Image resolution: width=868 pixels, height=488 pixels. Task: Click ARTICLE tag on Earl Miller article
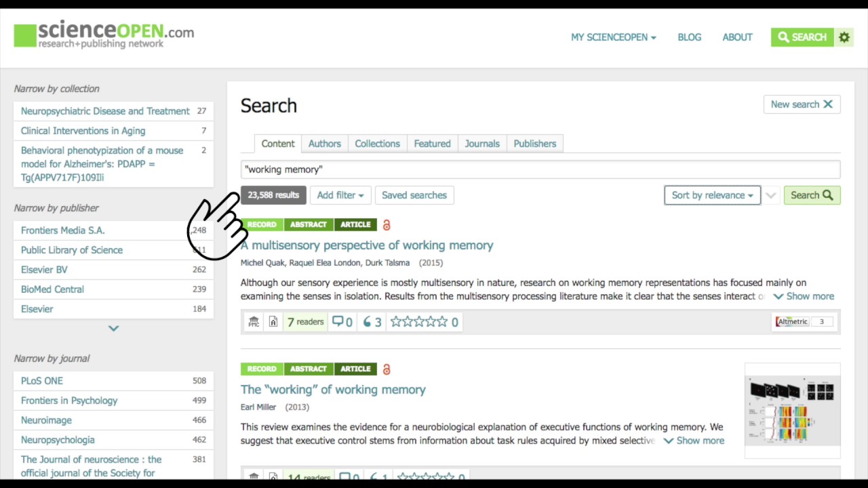tap(355, 369)
